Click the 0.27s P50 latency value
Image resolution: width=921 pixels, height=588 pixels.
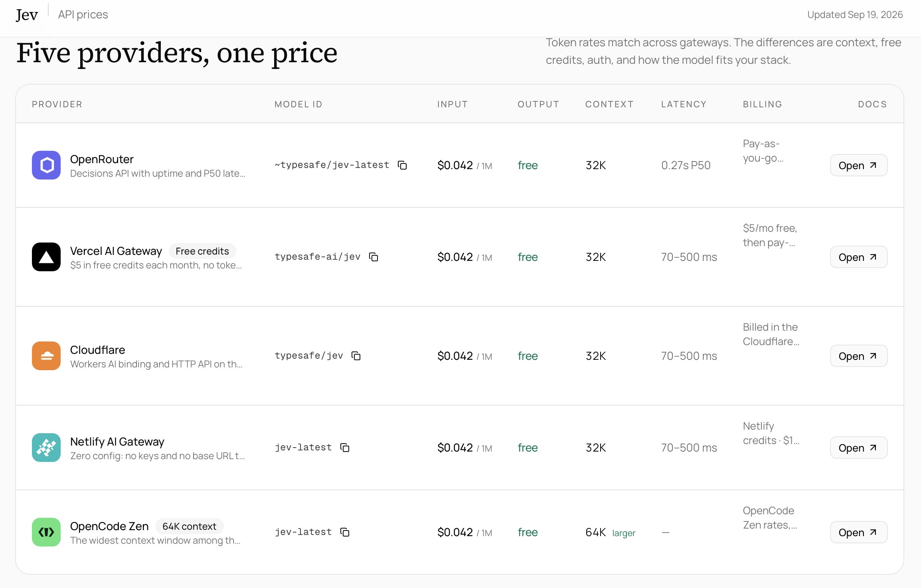[686, 165]
